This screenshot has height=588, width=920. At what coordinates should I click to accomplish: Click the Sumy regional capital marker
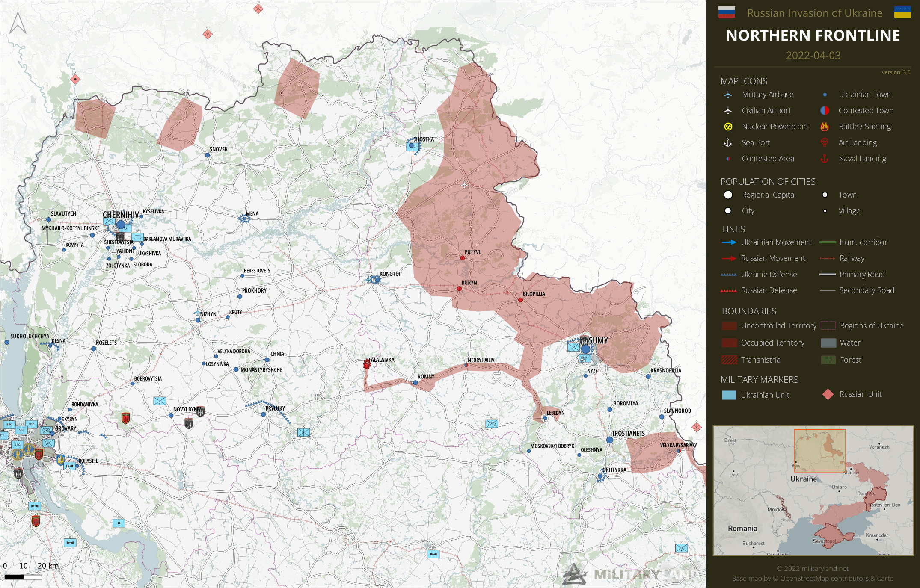tap(586, 349)
